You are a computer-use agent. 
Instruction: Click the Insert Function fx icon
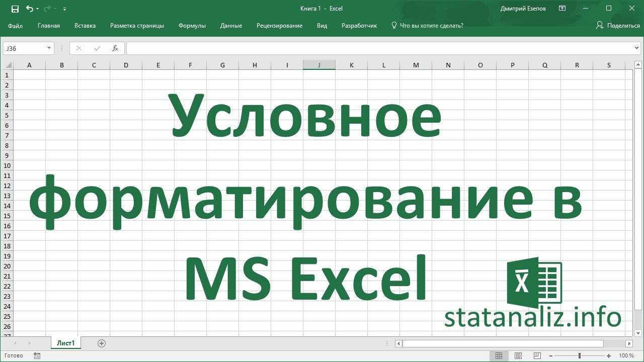(115, 48)
